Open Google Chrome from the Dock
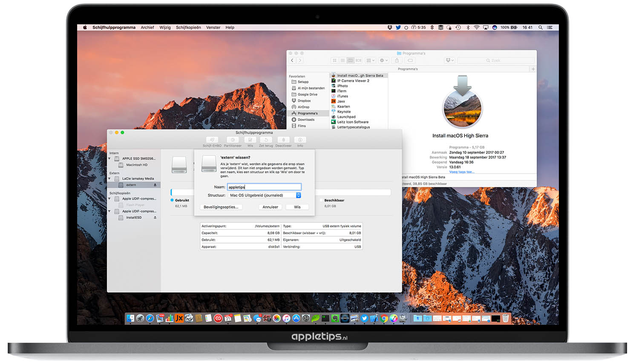Image resolution: width=639 pixels, height=364 pixels. click(383, 318)
